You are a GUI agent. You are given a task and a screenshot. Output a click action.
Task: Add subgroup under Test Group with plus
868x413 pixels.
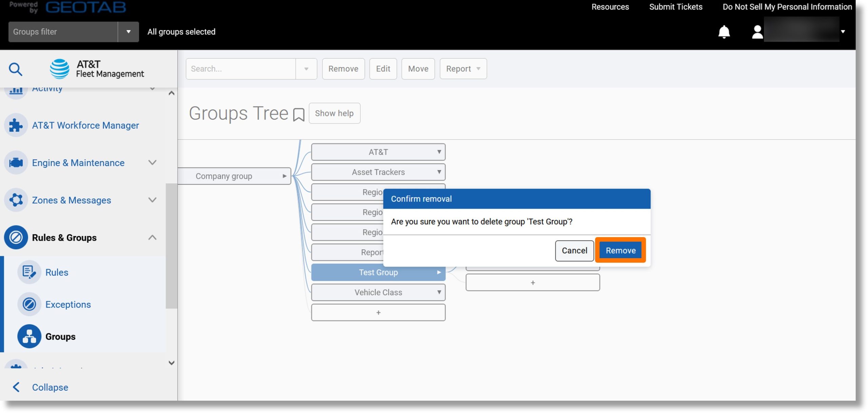(533, 282)
